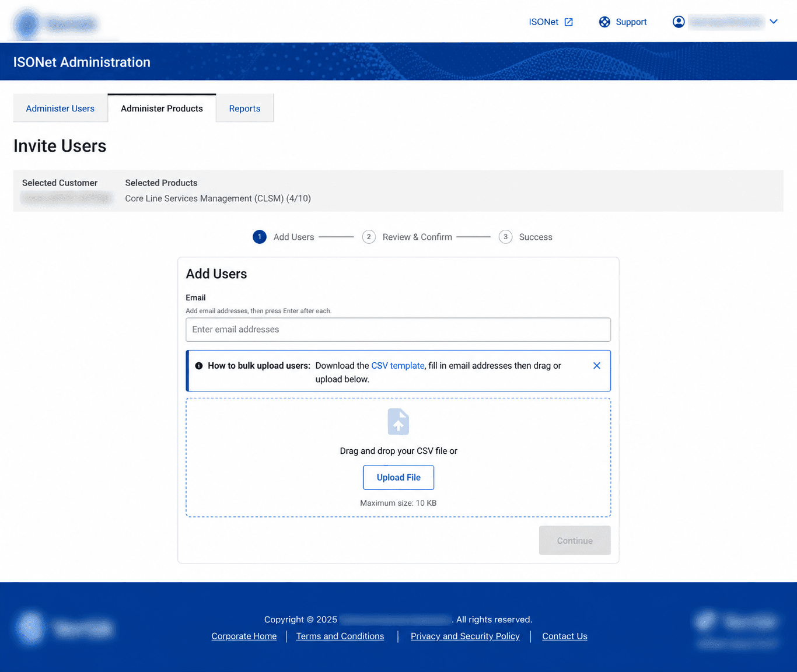Click the info icon in bulk upload banner
The height and width of the screenshot is (672, 797).
pos(199,366)
